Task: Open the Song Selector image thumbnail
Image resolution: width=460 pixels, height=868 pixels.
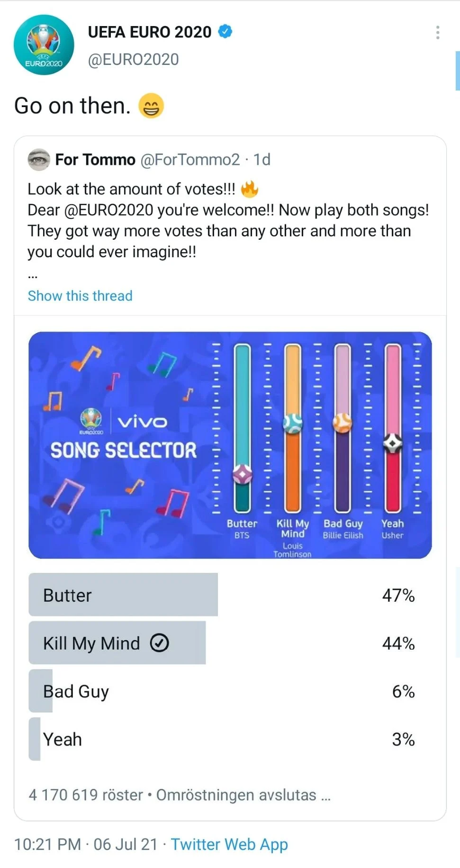Action: 230,445
